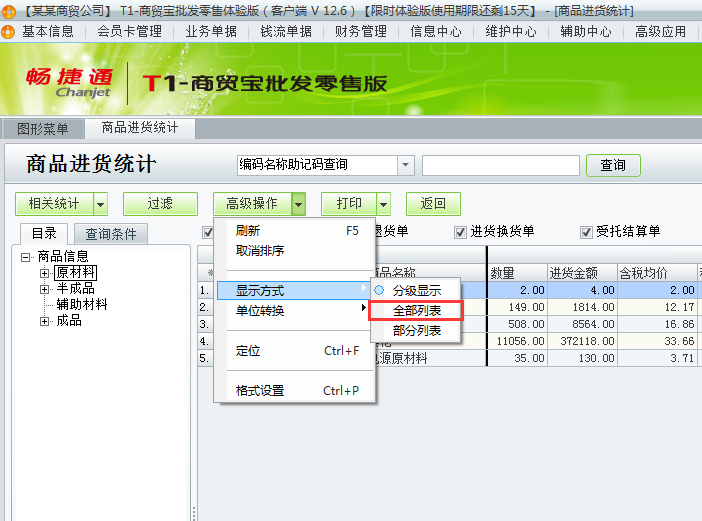This screenshot has width=702, height=521.
Task: Click the quantity cell 11056.00
Action: (517, 341)
